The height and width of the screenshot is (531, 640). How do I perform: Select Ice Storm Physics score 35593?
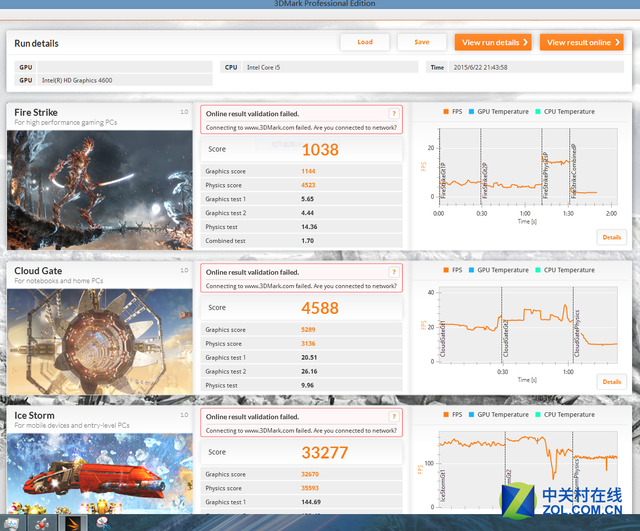(301, 488)
